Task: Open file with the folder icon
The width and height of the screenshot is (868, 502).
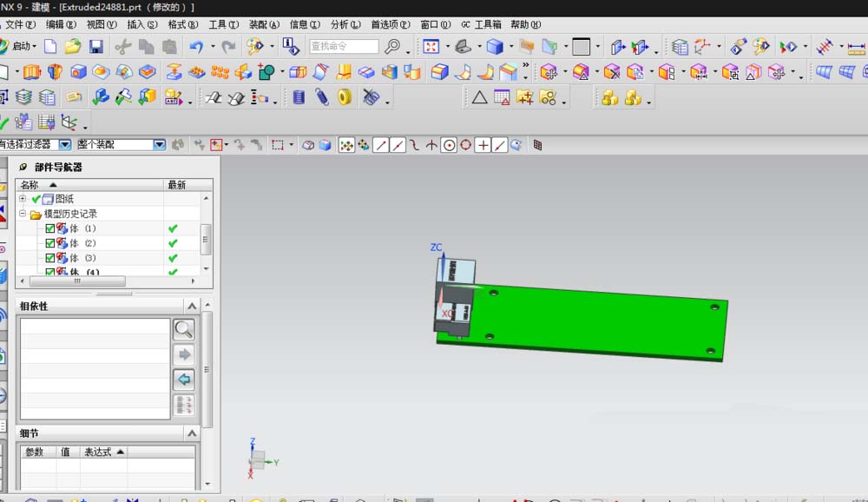Action: pyautogui.click(x=73, y=47)
